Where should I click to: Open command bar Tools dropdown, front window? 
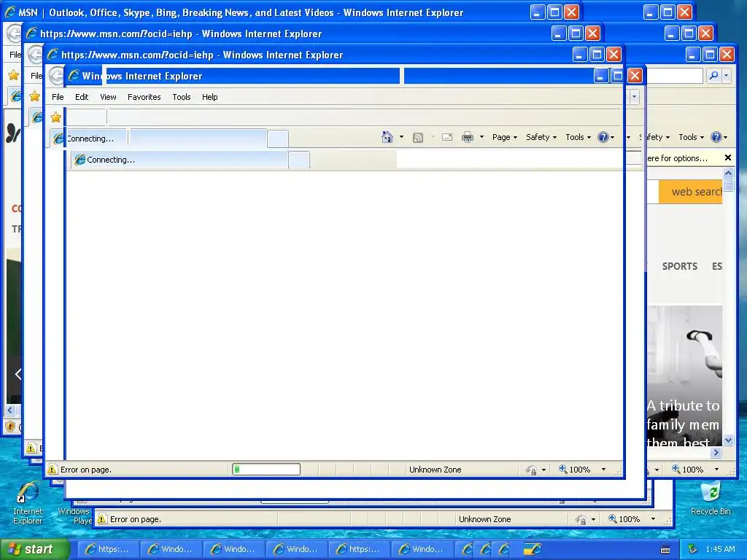[578, 137]
